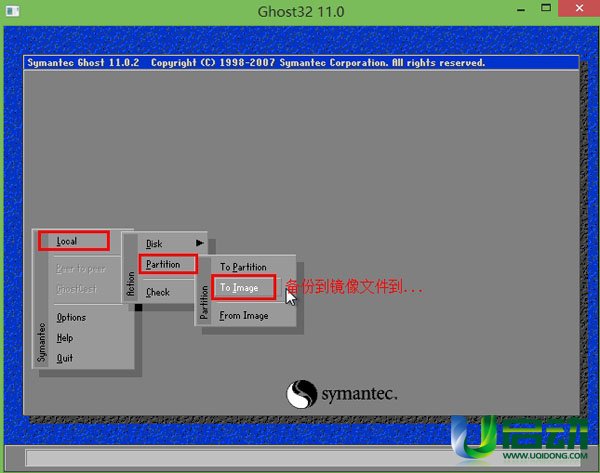Minimize the Ghost32 11.0 window

(520, 9)
